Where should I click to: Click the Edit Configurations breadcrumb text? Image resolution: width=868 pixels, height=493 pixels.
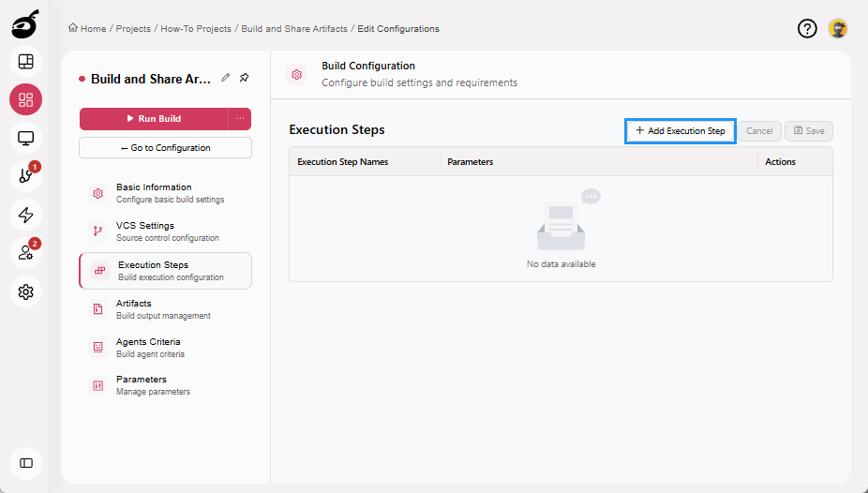point(398,29)
